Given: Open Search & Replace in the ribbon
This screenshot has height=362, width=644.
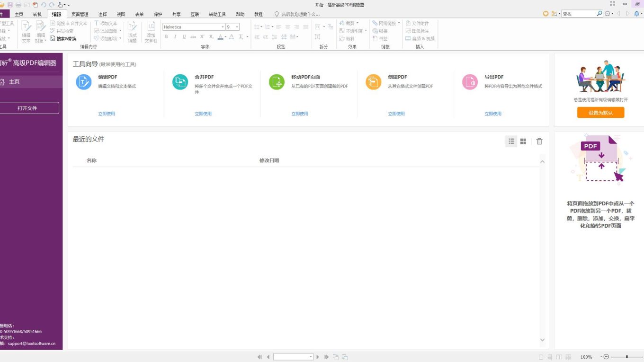Looking at the screenshot, I should coord(63,39).
